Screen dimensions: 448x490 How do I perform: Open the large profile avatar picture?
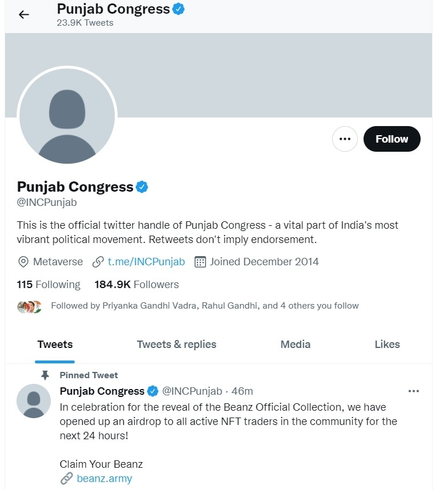67,116
